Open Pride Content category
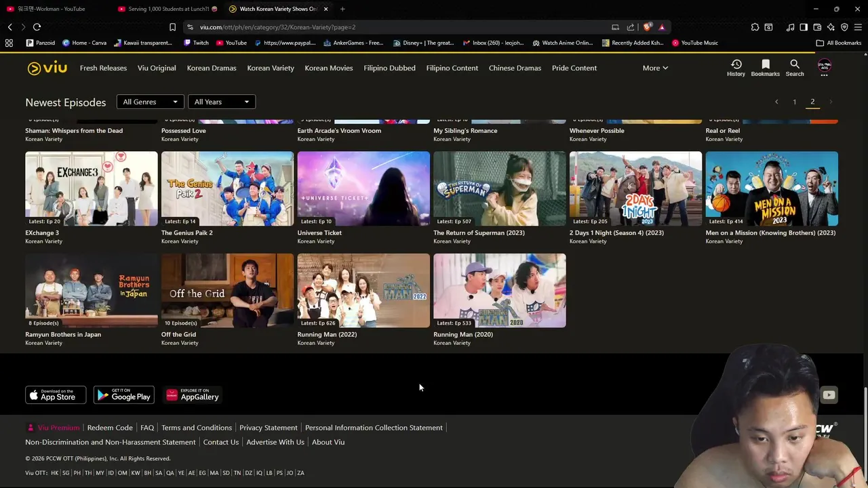Screen dimensions: 868x488 (574, 68)
